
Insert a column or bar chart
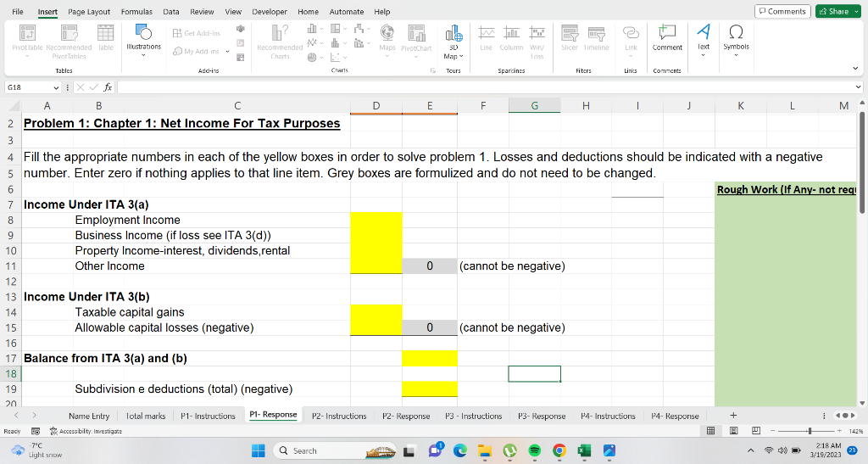pos(314,28)
